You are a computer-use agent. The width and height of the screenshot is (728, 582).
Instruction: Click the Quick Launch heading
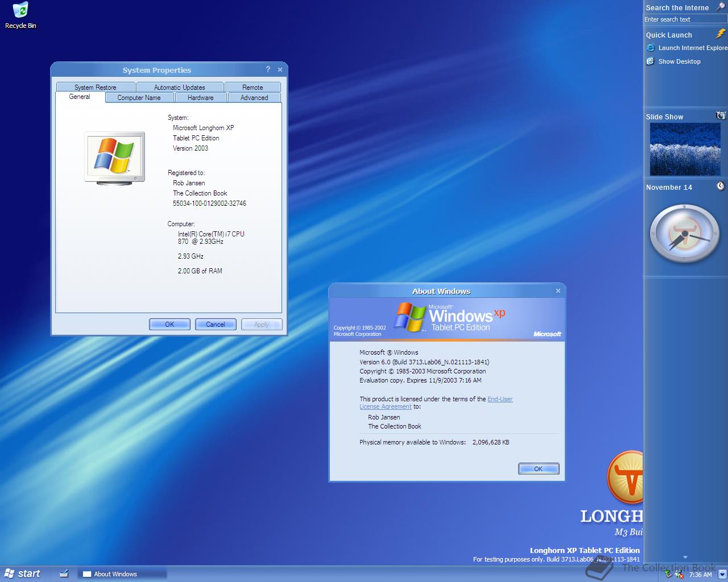[x=669, y=35]
